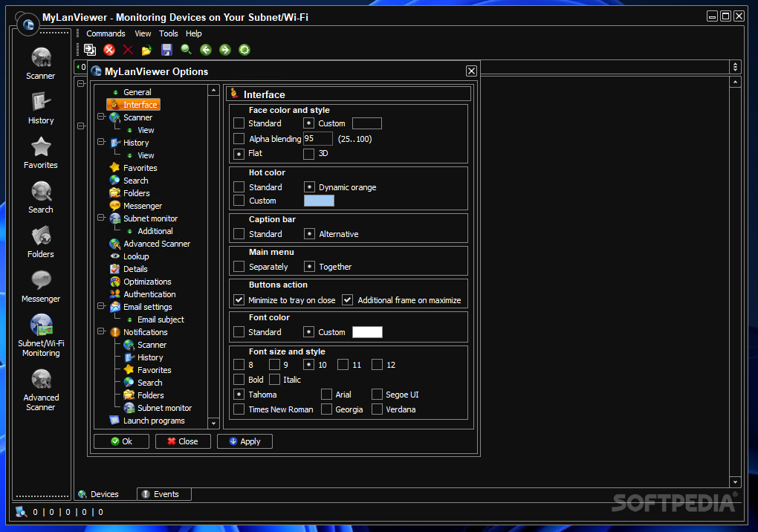Enable Bold font style
Image resolution: width=758 pixels, height=532 pixels.
pyautogui.click(x=239, y=379)
